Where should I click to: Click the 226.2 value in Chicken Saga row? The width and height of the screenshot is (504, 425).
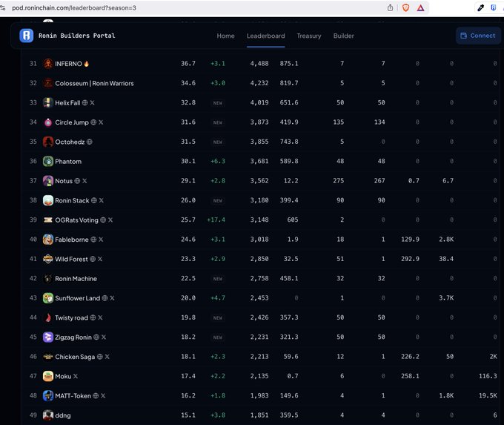point(410,357)
